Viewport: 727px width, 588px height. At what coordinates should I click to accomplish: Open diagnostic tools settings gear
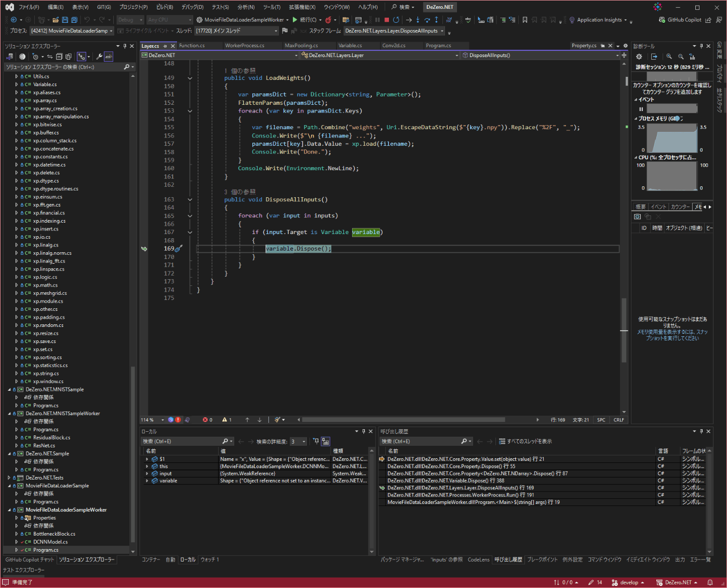pos(639,57)
